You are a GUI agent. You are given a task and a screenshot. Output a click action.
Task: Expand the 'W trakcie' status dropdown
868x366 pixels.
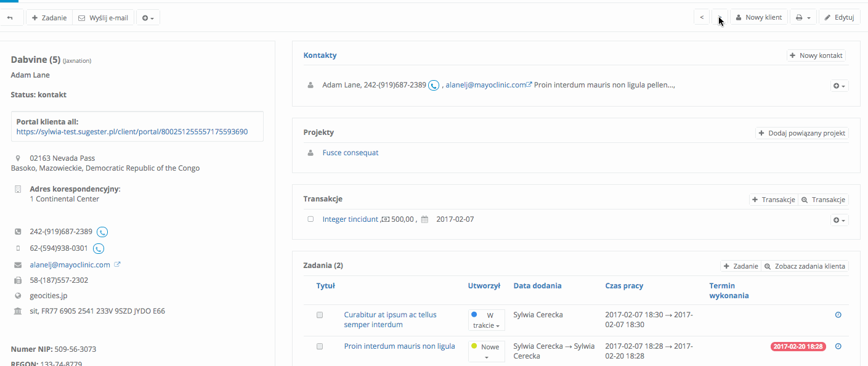[487, 320]
